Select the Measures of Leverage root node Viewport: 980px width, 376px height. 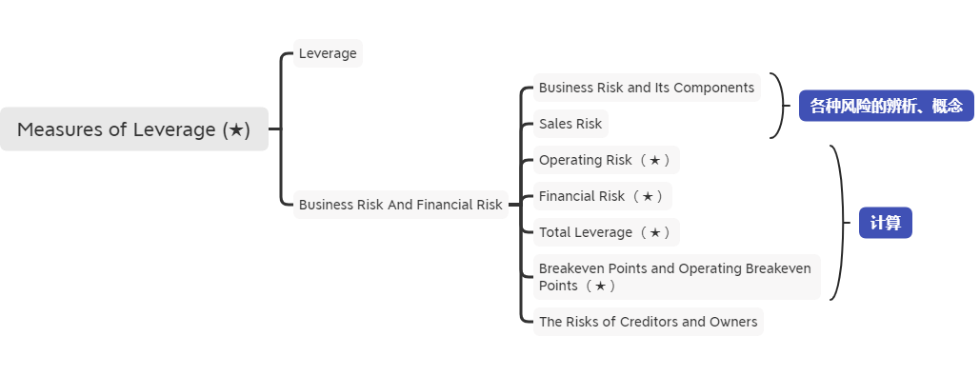tap(133, 129)
